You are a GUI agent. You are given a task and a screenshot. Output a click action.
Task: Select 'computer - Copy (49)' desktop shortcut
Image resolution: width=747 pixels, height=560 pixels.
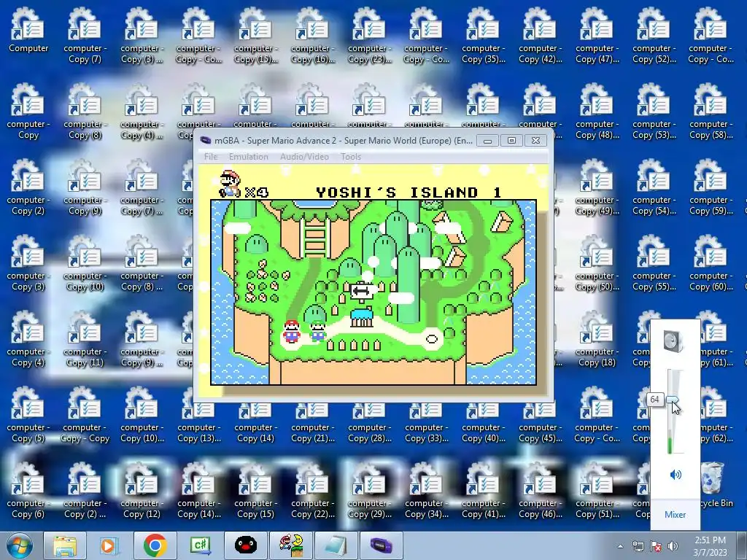[597, 187]
